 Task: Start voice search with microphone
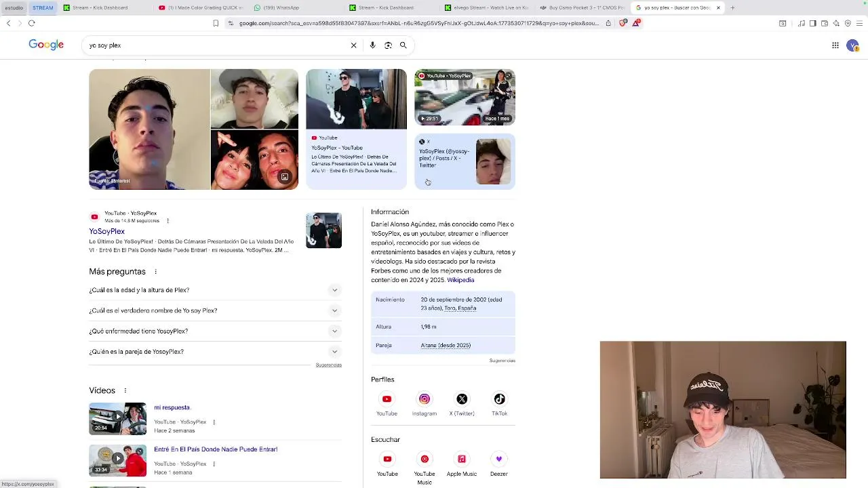[372, 45]
